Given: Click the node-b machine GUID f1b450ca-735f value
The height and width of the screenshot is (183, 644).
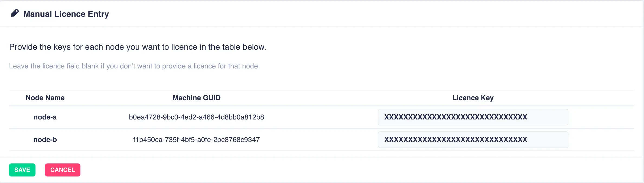Looking at the screenshot, I should pyautogui.click(x=196, y=140).
